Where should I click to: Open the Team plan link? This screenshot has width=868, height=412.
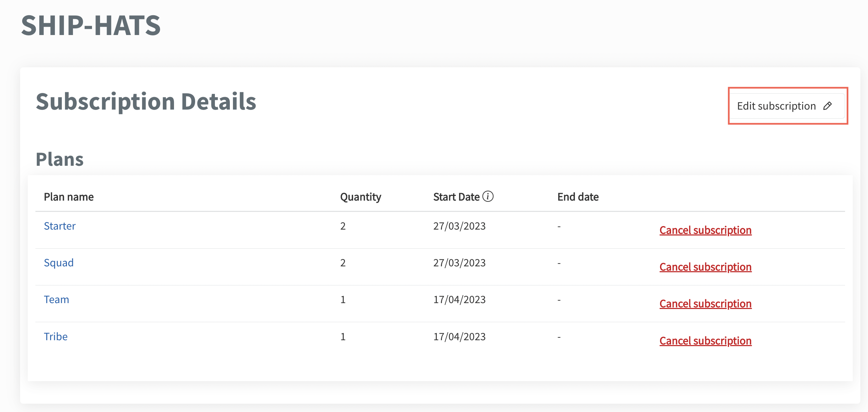(57, 300)
